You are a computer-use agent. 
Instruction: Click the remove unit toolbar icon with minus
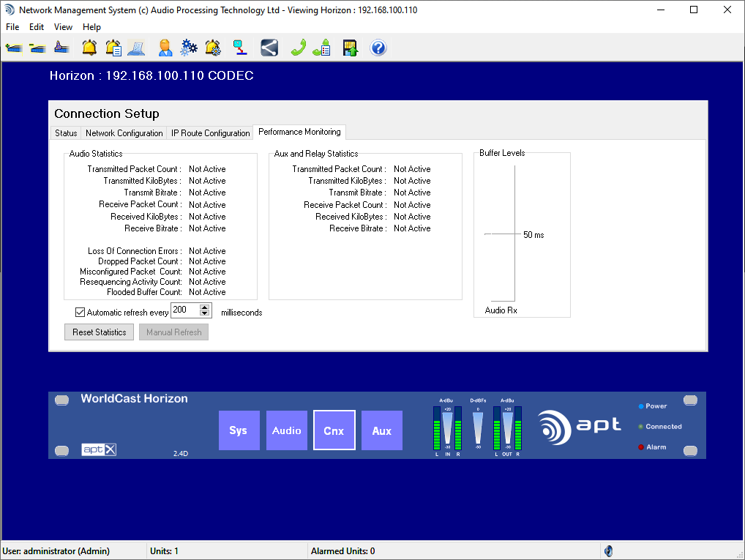(37, 48)
